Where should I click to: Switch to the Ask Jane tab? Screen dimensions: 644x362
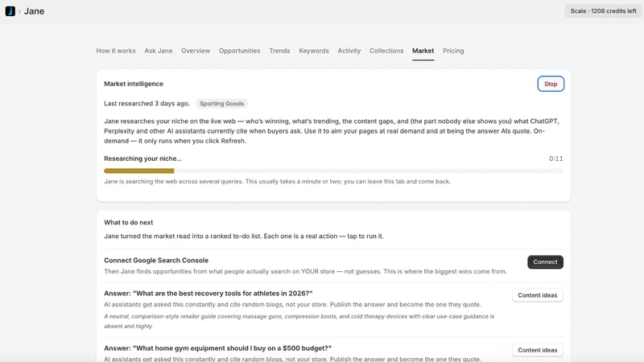pos(158,51)
